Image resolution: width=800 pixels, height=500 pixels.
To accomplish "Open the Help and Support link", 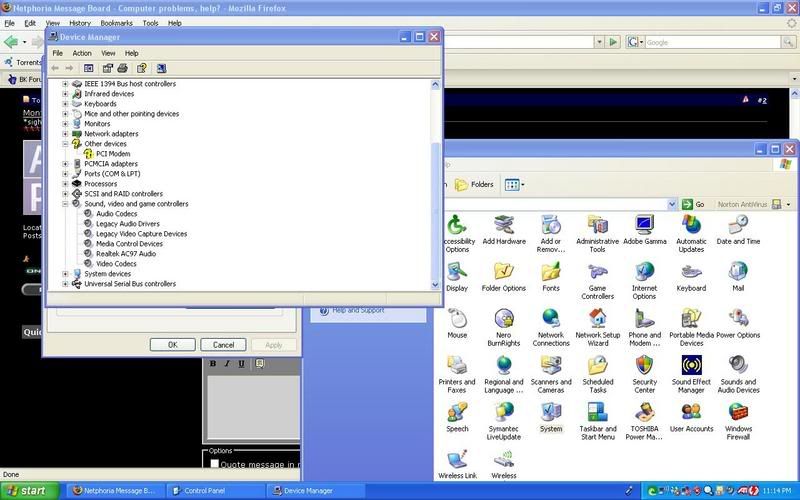I will tap(358, 310).
